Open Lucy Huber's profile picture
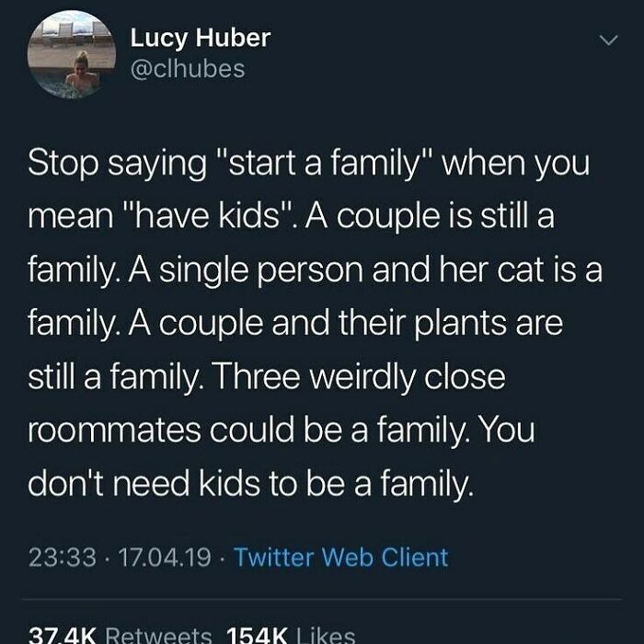 click(x=72, y=54)
